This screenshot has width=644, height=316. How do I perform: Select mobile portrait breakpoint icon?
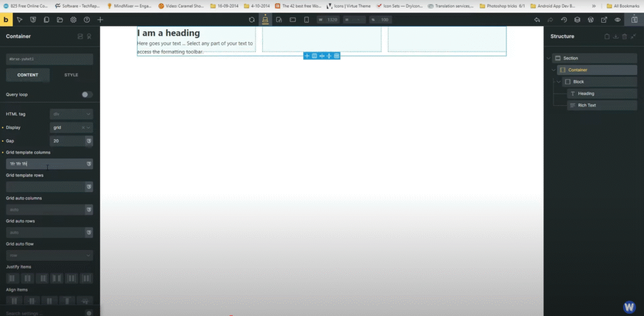(306, 20)
